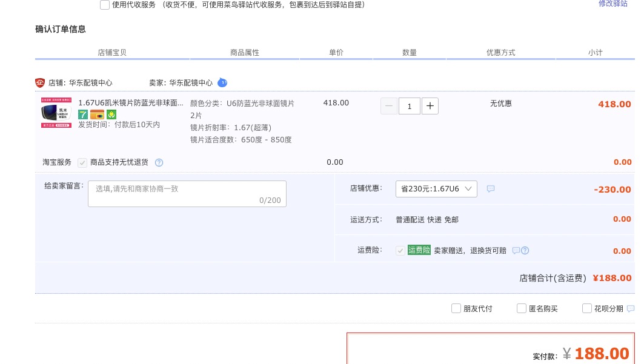Image resolution: width=644 pixels, height=364 pixels.
Task: Click the 店铺宝贝 column header
Action: click(112, 53)
